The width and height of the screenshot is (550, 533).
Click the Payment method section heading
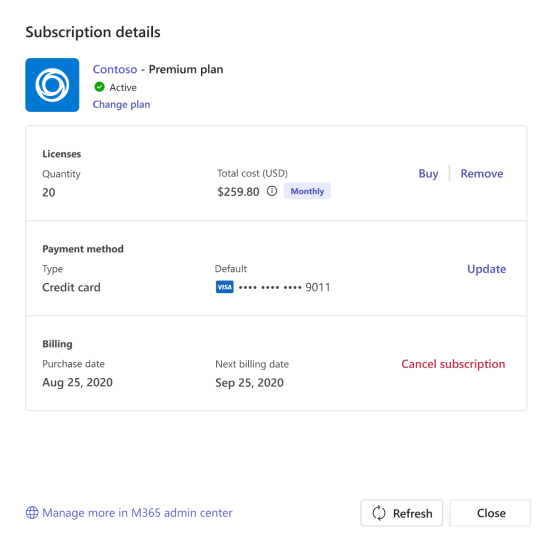click(x=83, y=249)
